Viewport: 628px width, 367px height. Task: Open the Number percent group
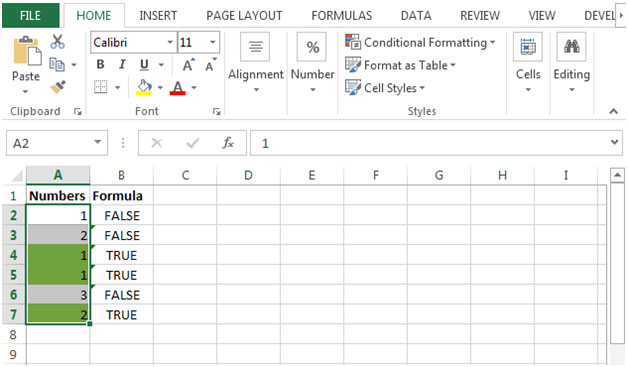click(312, 63)
